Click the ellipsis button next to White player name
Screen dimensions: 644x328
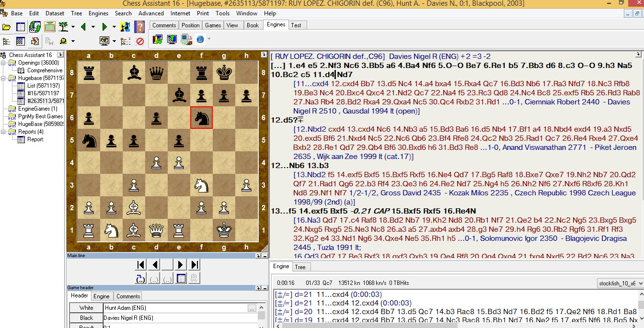pyautogui.click(x=253, y=307)
